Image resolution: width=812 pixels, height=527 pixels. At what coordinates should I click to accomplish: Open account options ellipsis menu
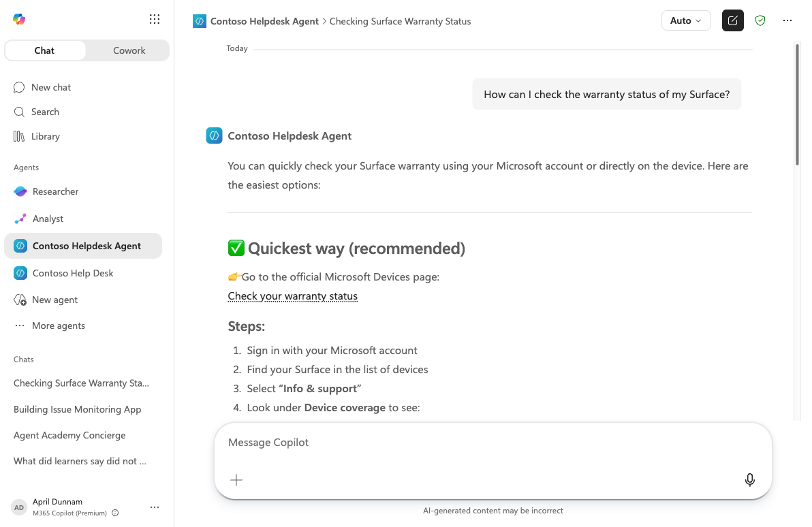[155, 507]
